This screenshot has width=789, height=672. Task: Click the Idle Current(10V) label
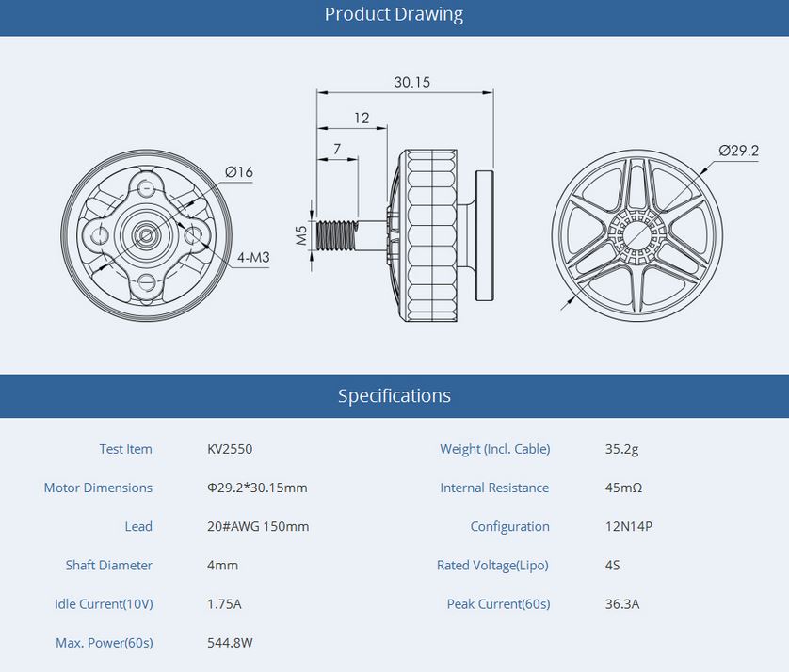pyautogui.click(x=104, y=603)
